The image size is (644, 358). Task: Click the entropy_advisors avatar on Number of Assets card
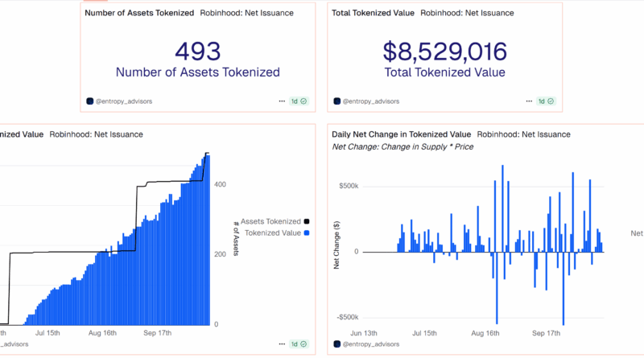point(90,101)
